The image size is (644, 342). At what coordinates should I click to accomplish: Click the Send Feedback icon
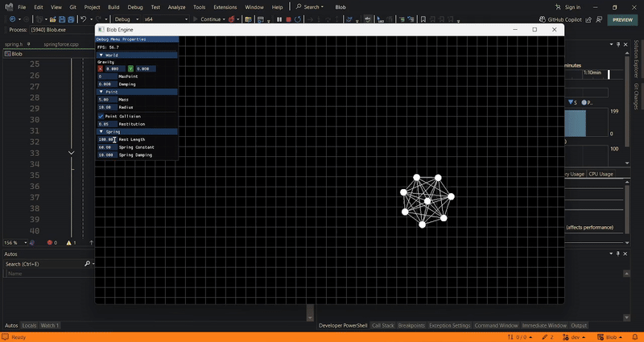(599, 19)
